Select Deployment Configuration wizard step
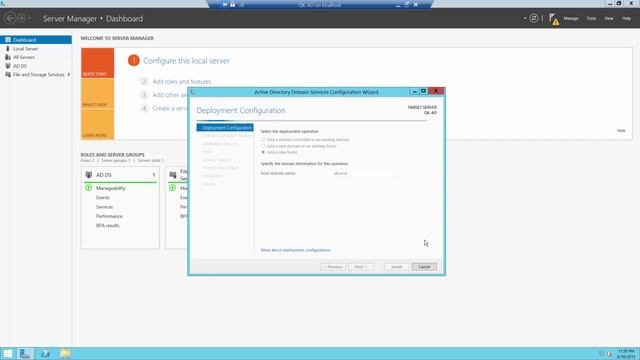Screen dimensions: 640x360 tap(225, 128)
